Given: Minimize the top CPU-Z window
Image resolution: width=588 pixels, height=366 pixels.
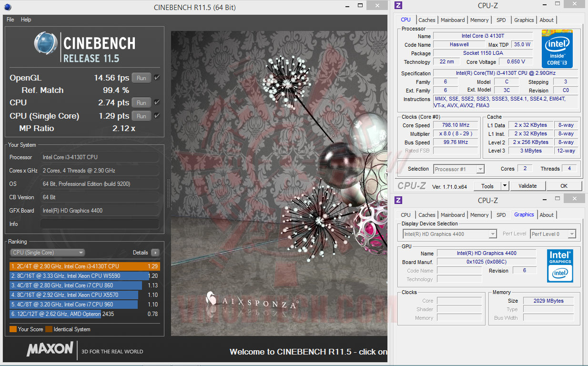Looking at the screenshot, I should [x=546, y=5].
